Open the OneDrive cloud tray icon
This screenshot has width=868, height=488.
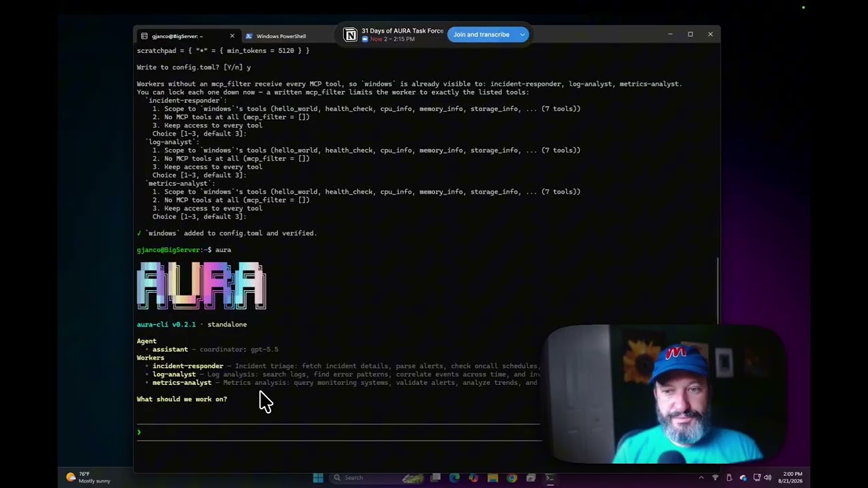[x=743, y=478]
